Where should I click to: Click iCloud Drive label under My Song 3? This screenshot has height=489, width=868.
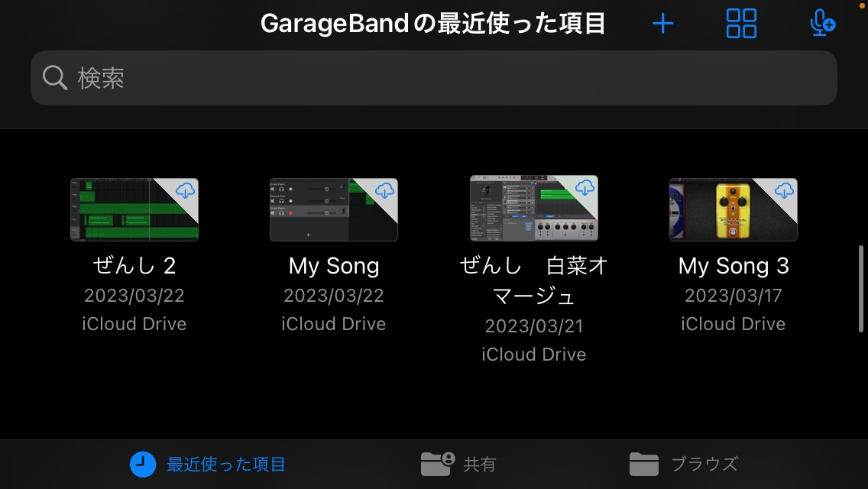734,324
